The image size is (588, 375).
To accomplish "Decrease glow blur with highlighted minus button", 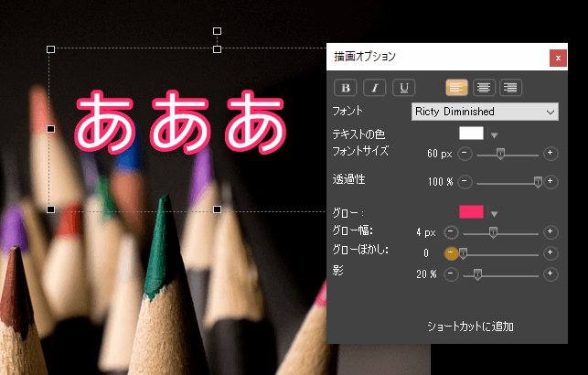I will (x=451, y=253).
